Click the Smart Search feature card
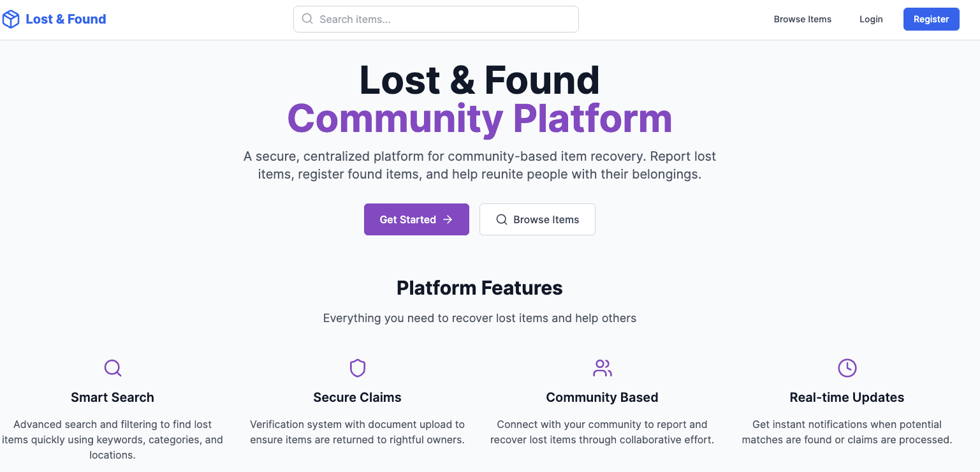Screen dimensions: 980x472 [112, 411]
